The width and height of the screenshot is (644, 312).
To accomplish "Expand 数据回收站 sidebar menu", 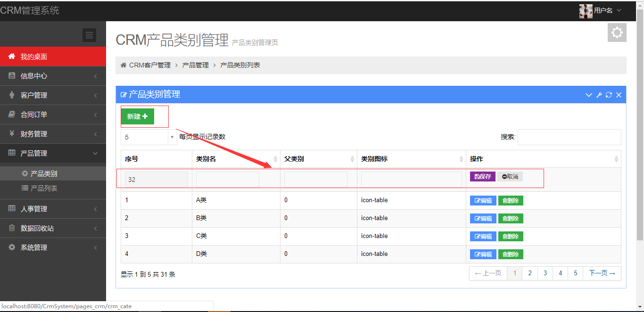I will coord(53,228).
